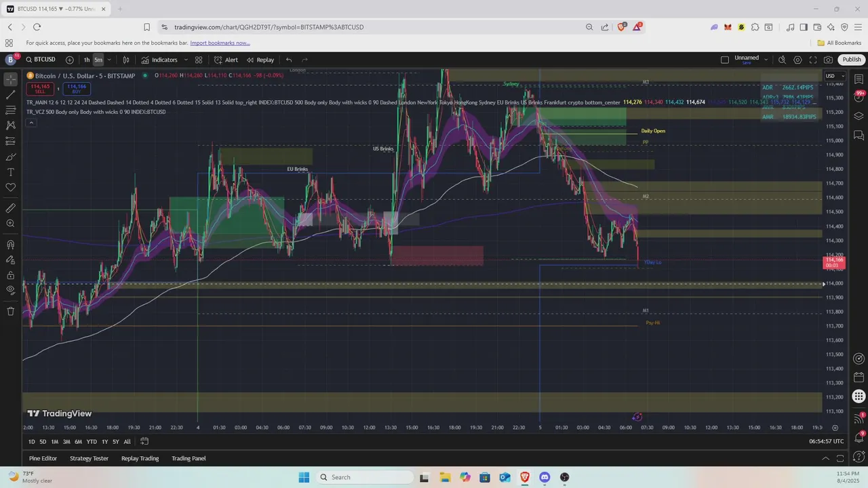Click the Import bookmarks now link
The width and height of the screenshot is (868, 488).
220,43
